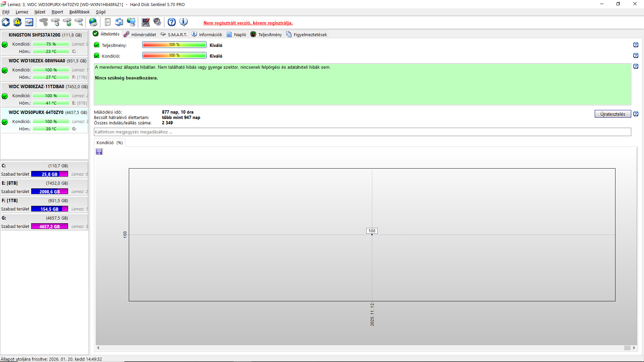
Task: Open the Riport menu
Action: [57, 12]
